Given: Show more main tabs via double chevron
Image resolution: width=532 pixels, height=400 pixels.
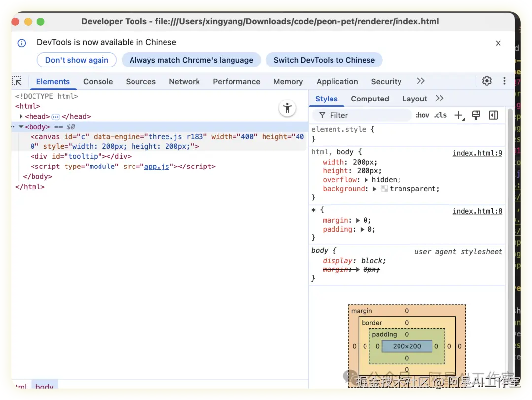Looking at the screenshot, I should pyautogui.click(x=420, y=81).
